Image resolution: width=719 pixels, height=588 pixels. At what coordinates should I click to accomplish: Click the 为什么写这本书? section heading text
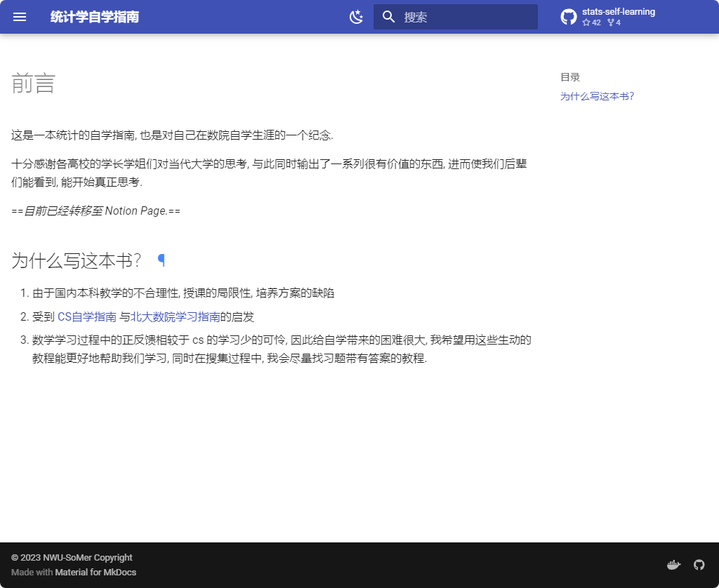point(77,260)
